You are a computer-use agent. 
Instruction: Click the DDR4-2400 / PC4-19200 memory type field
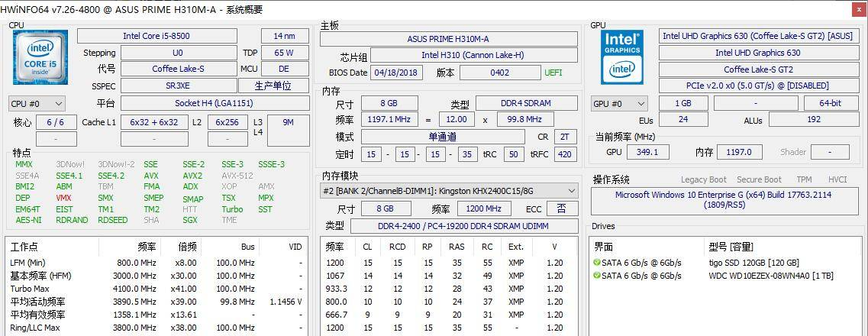463,226
